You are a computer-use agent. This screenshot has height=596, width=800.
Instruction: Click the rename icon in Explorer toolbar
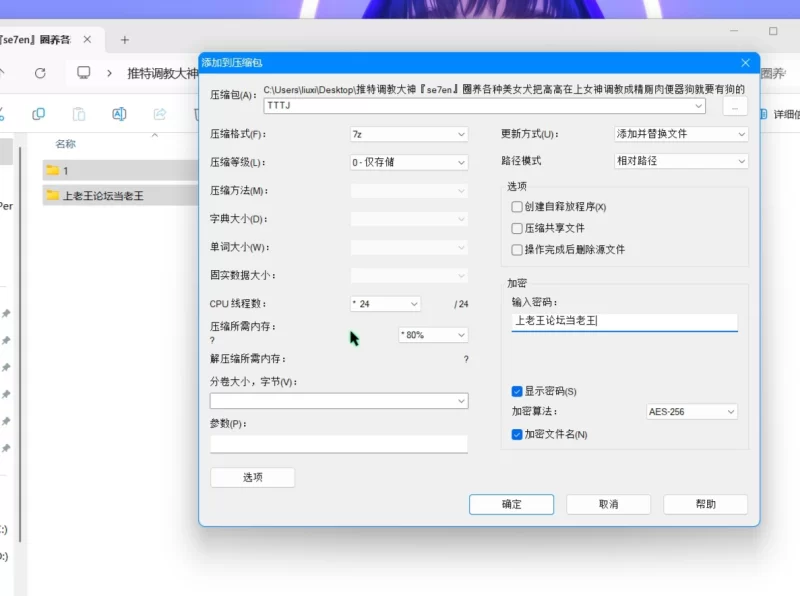[x=119, y=114]
